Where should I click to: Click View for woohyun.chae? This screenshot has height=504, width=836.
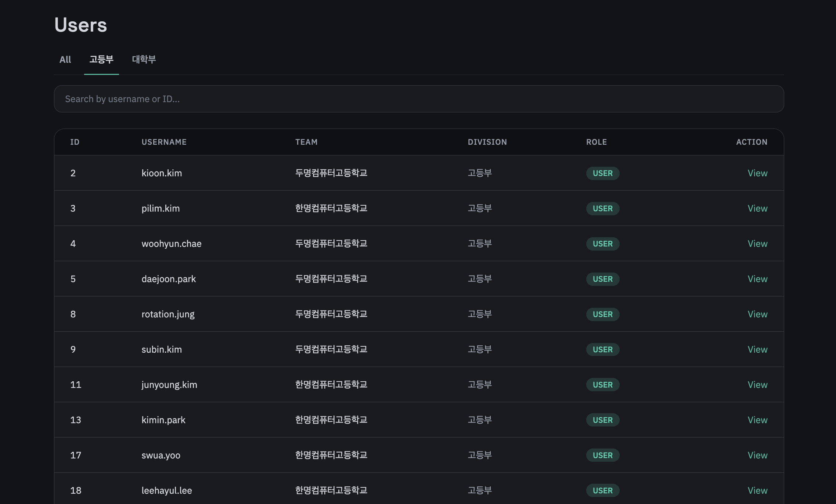click(757, 244)
